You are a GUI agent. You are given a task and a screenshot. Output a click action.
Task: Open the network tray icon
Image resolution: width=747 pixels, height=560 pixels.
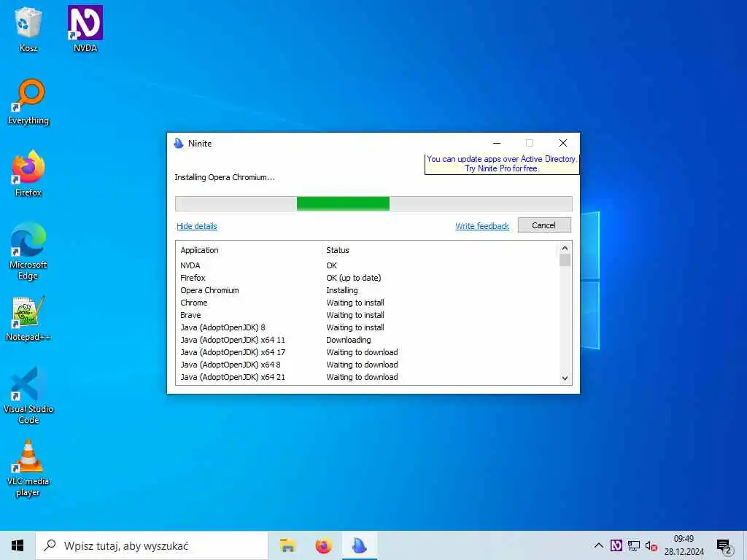click(634, 545)
